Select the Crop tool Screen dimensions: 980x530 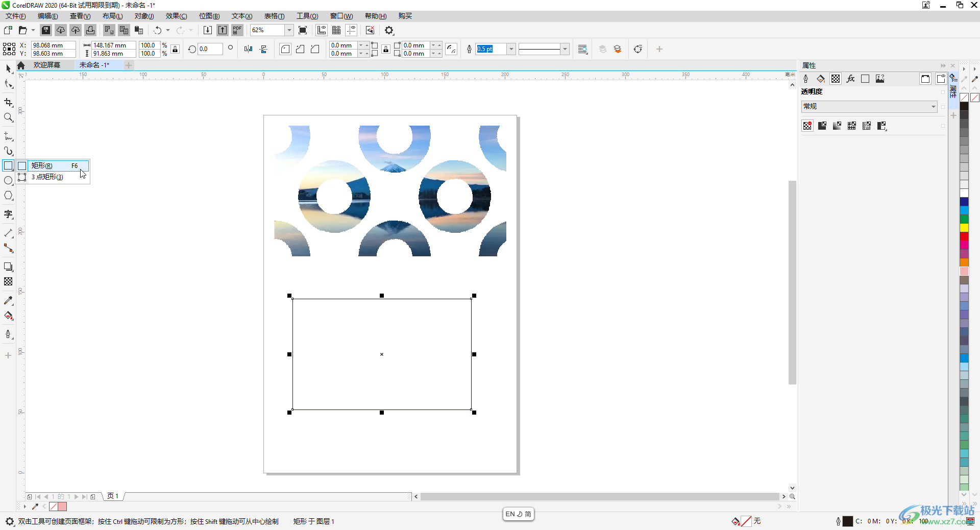pyautogui.click(x=8, y=103)
